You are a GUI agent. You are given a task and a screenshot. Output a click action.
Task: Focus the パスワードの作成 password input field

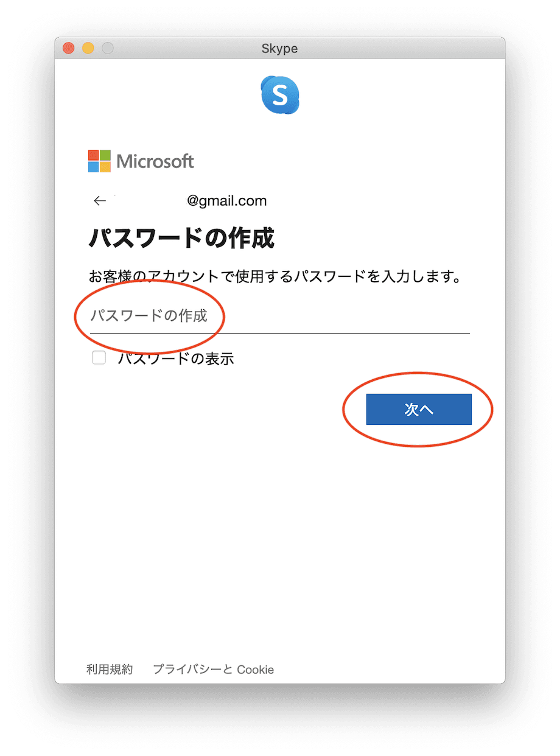pyautogui.click(x=280, y=317)
